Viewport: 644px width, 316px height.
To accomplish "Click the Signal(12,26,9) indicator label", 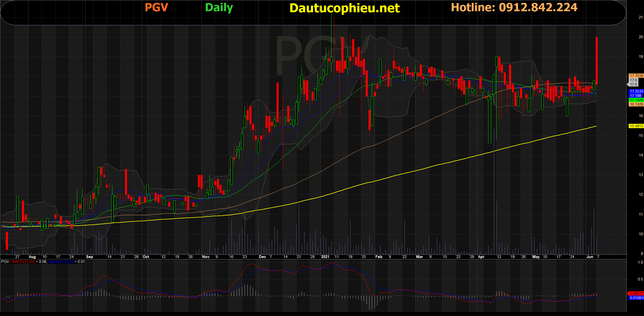I will coord(61,262).
